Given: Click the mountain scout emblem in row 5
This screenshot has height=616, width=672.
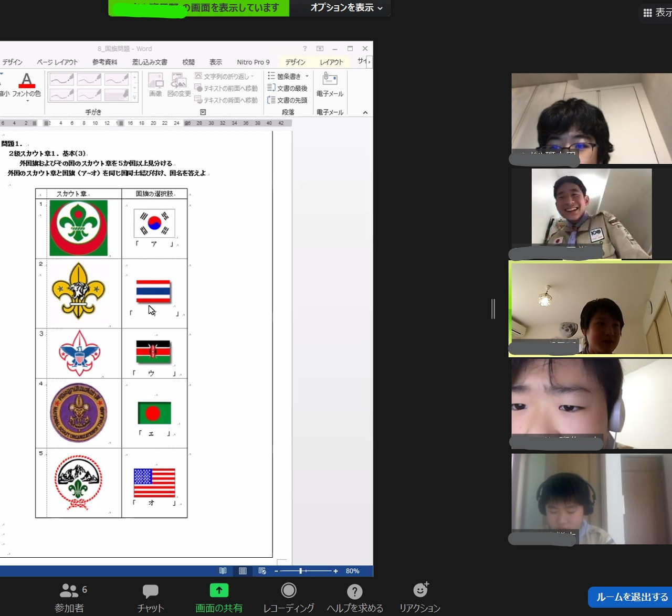Looking at the screenshot, I should (x=78, y=482).
